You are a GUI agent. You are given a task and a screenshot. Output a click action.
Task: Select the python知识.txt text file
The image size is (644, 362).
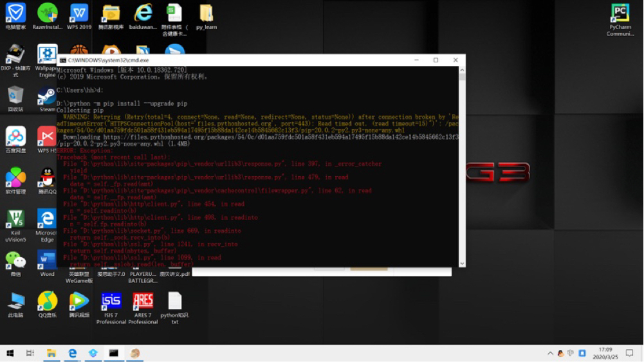174,308
